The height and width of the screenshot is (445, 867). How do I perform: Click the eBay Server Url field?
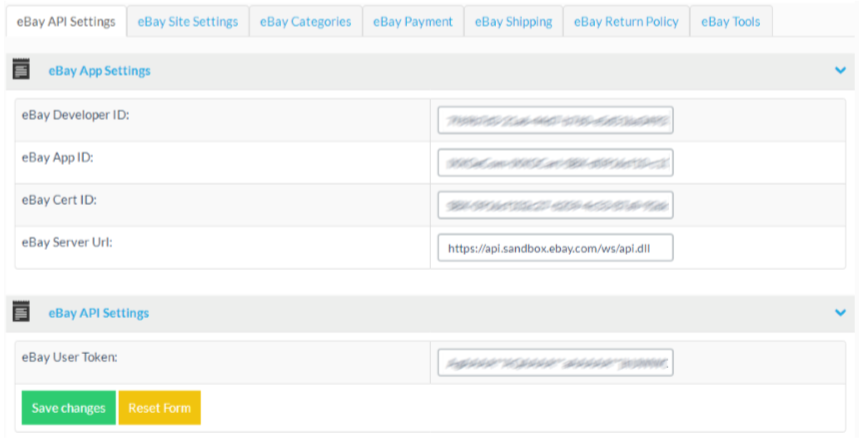pyautogui.click(x=555, y=247)
